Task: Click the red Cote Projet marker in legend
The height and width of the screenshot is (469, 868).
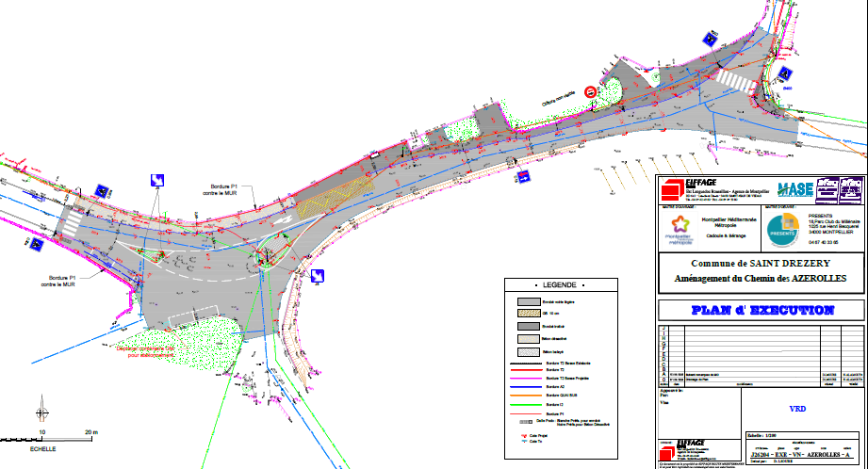Action: (x=524, y=436)
